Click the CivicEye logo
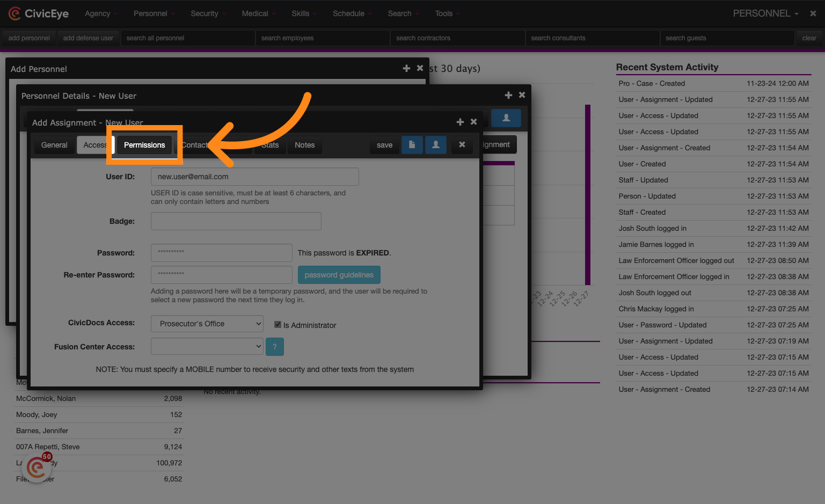825x504 pixels. pyautogui.click(x=39, y=13)
